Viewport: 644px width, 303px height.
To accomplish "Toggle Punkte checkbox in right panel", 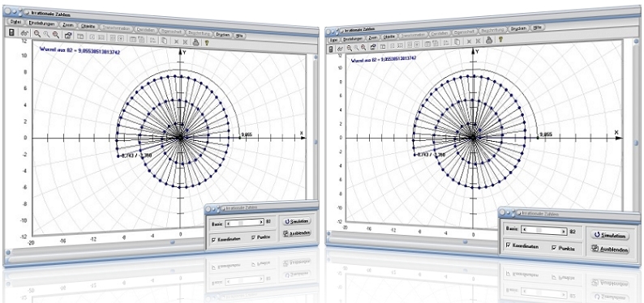I will pos(555,248).
